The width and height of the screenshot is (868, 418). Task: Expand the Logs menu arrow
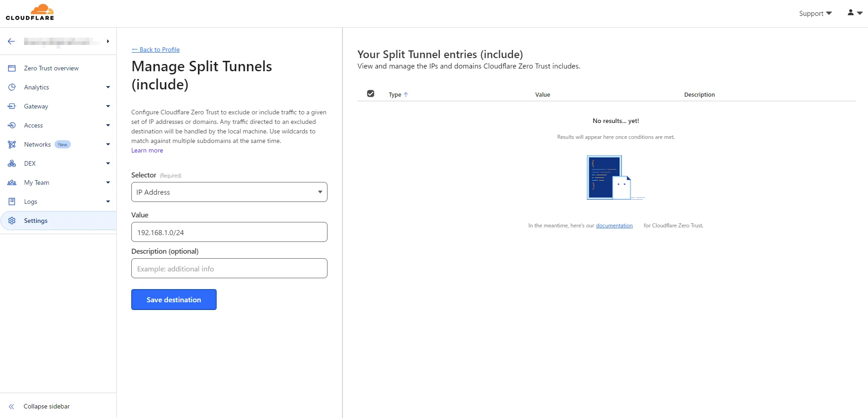tap(108, 202)
